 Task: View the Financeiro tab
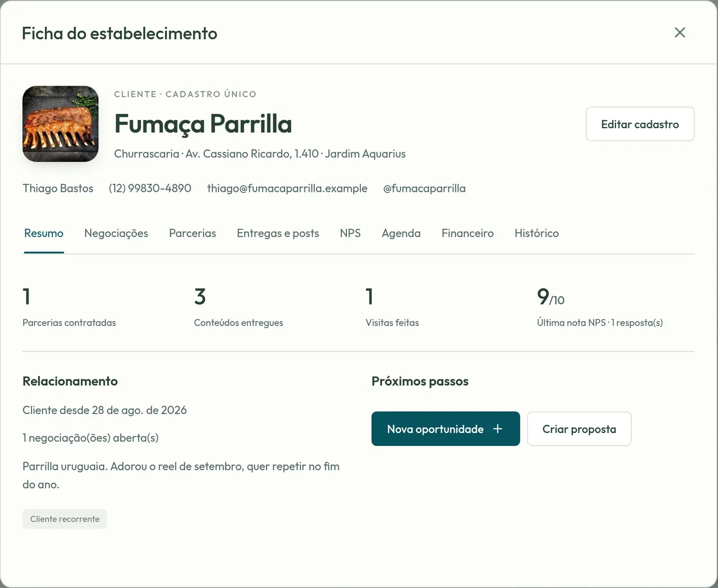[x=468, y=233]
